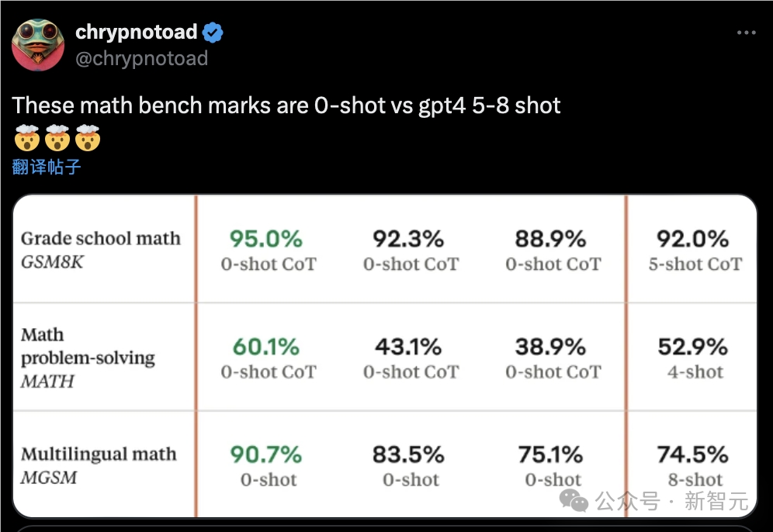773x532 pixels.
Task: Click the green 90.7% MGSM score
Action: click(266, 454)
